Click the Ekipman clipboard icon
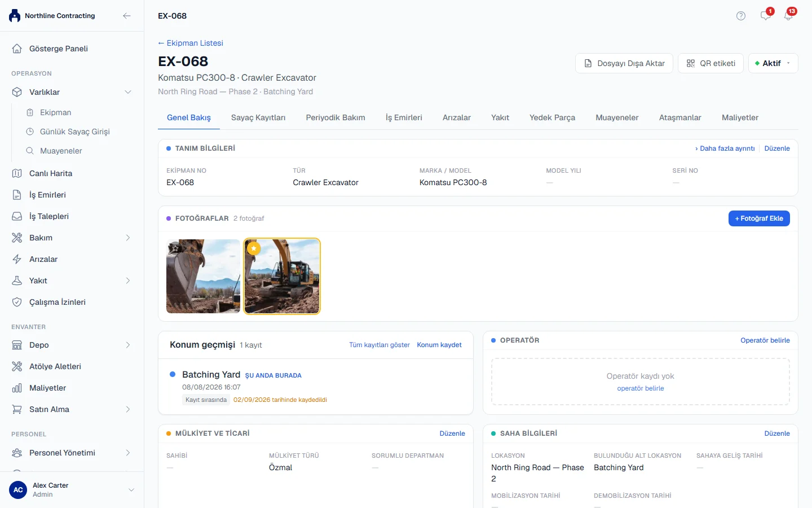The height and width of the screenshot is (508, 812). pos(30,112)
